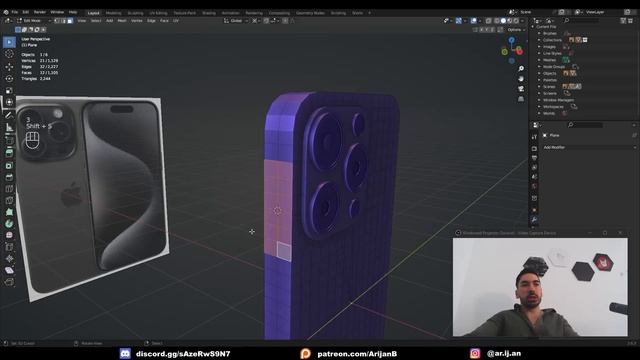Toggle viewport overlays button
640x360 pixels.
(x=473, y=20)
